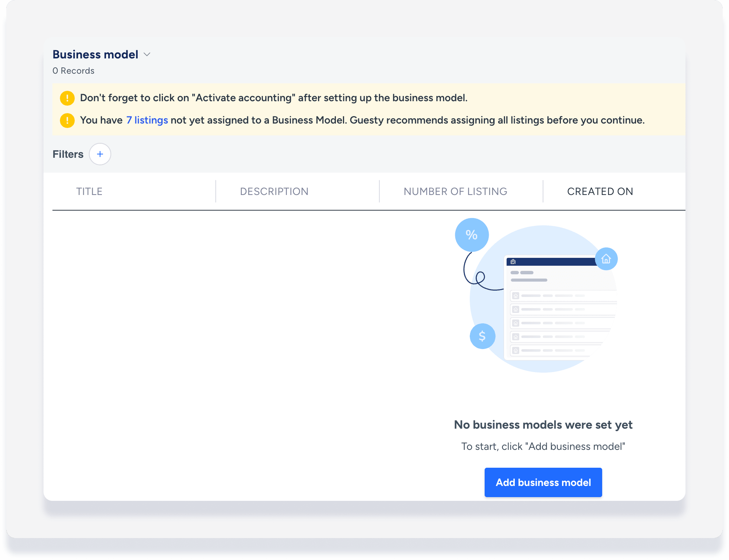729x560 pixels.
Task: Click the percent sign bubble in illustration
Action: tap(472, 235)
